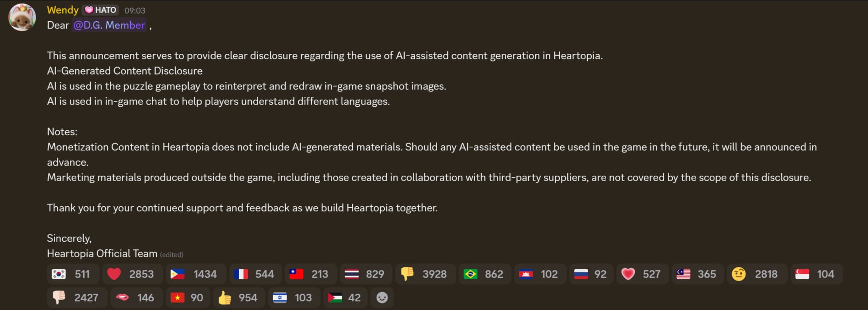Image resolution: width=868 pixels, height=310 pixels.
Task: Toggle the lips reaction with 146 votes
Action: [x=137, y=297]
